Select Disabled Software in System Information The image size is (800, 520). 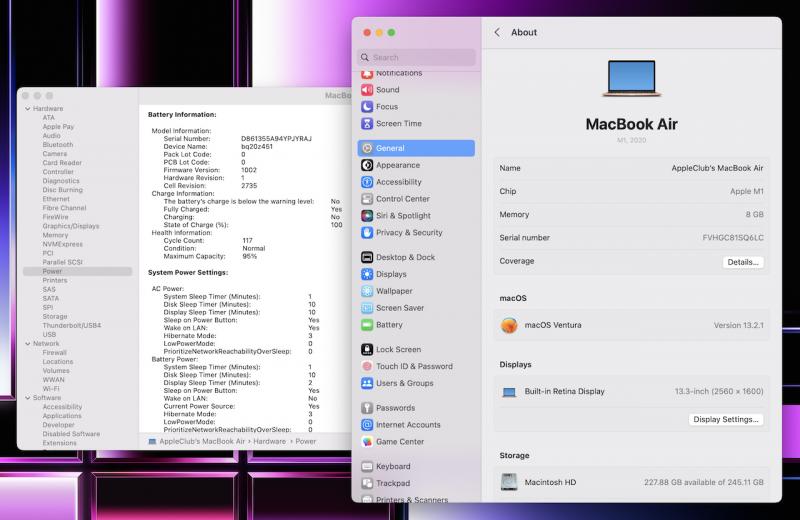pos(71,434)
